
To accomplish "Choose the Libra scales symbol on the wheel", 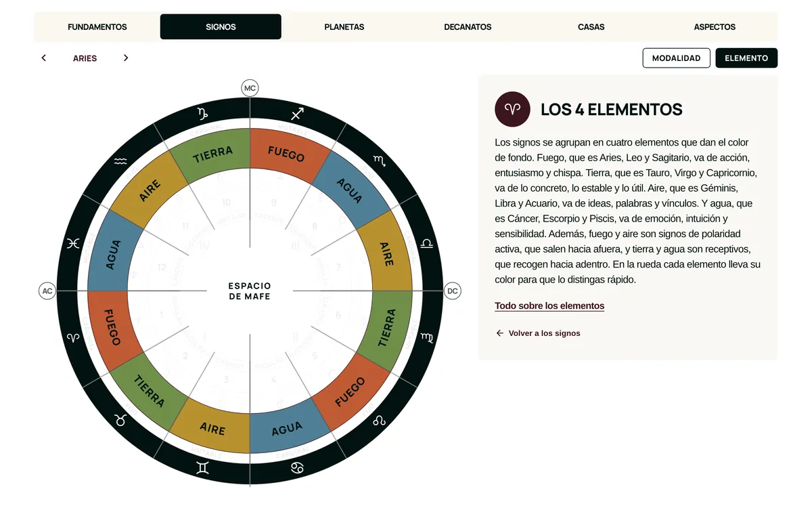I will point(427,243).
